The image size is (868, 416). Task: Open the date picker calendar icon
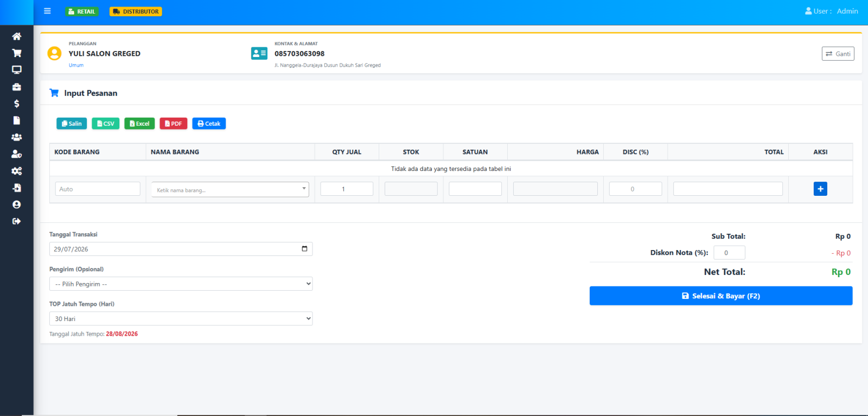[304, 249]
